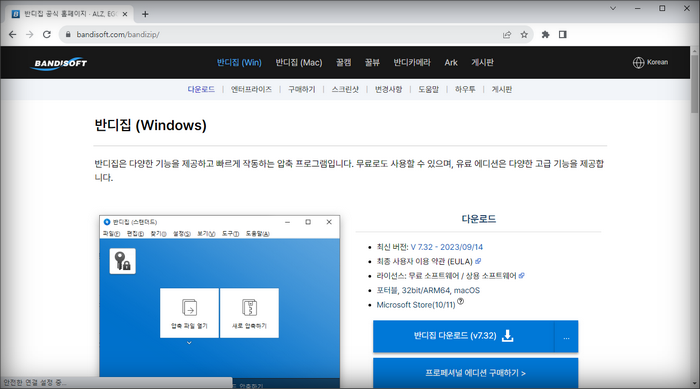This screenshot has width=700, height=389.
Task: Bookmark this page with the star icon
Action: click(x=524, y=34)
